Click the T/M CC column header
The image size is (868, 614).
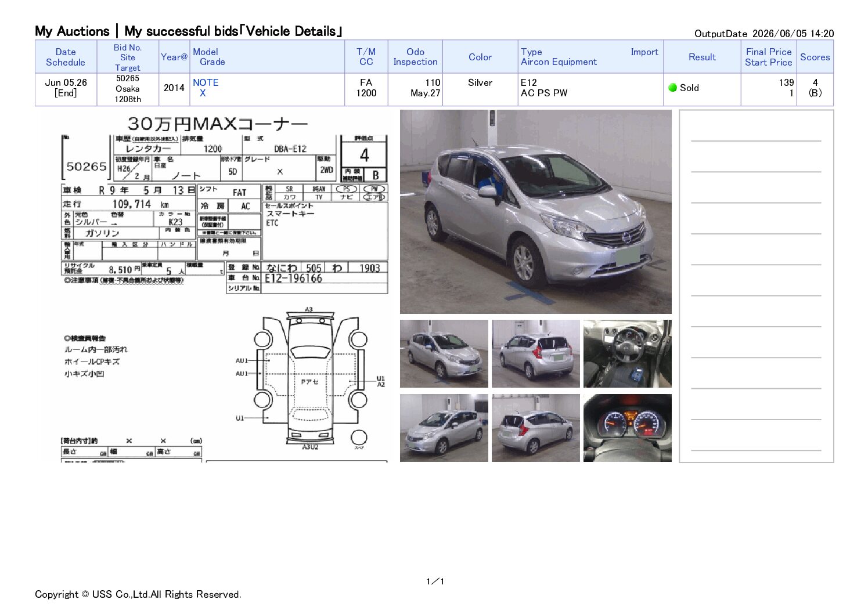366,57
